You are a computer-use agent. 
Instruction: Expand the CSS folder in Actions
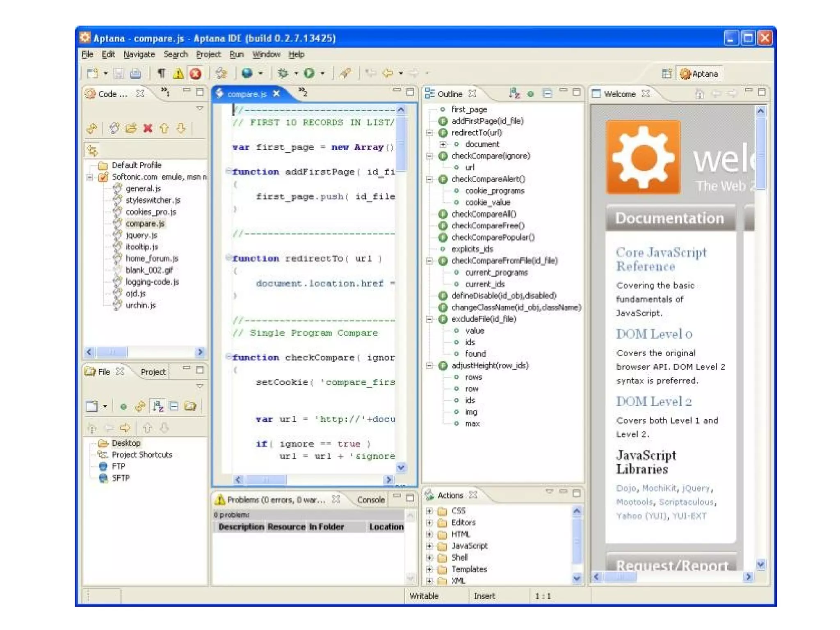pos(429,511)
